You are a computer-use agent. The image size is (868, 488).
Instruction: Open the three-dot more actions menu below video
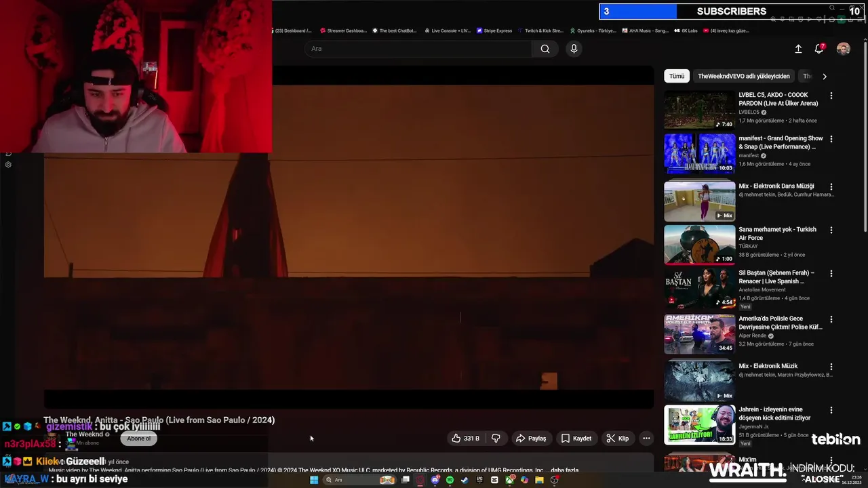click(x=646, y=439)
